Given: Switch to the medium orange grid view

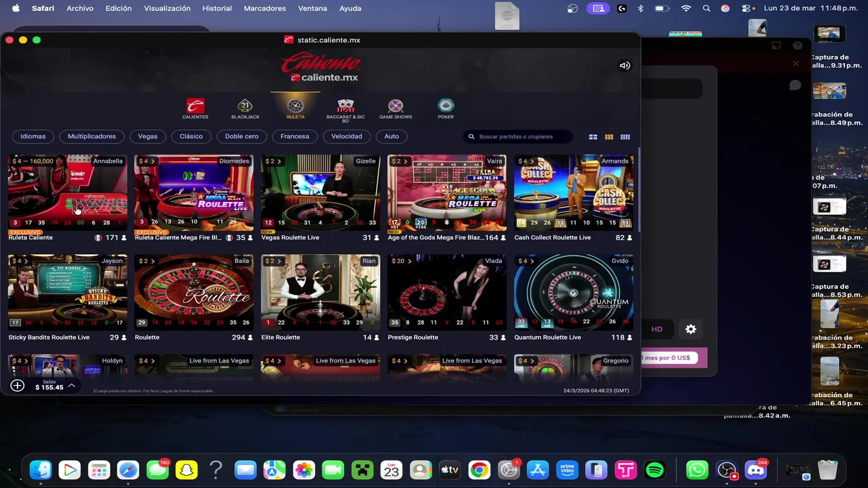Looking at the screenshot, I should click(609, 137).
